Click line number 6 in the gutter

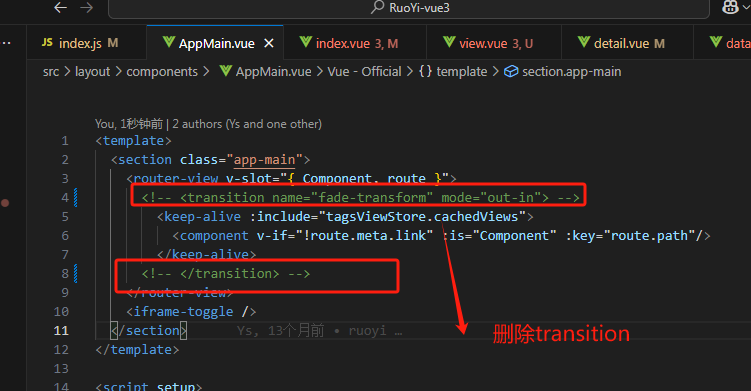[65, 236]
